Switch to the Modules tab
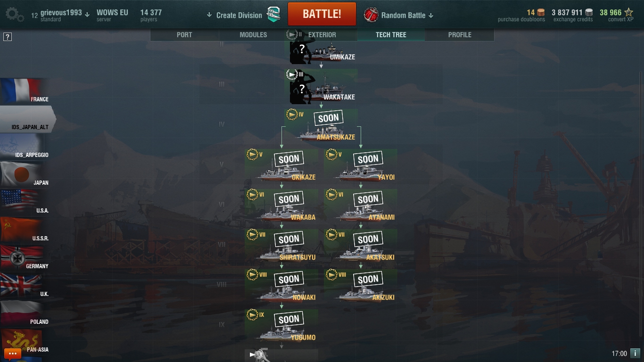 [x=253, y=35]
